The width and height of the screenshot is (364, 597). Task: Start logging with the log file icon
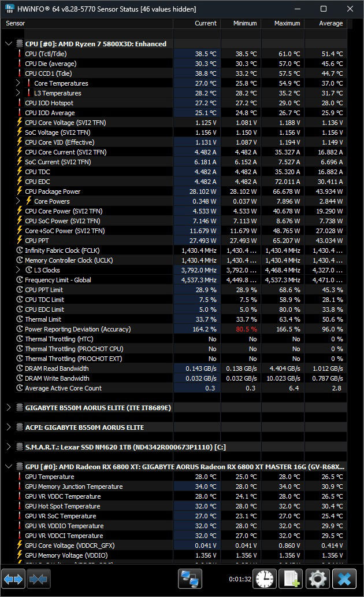point(291,578)
